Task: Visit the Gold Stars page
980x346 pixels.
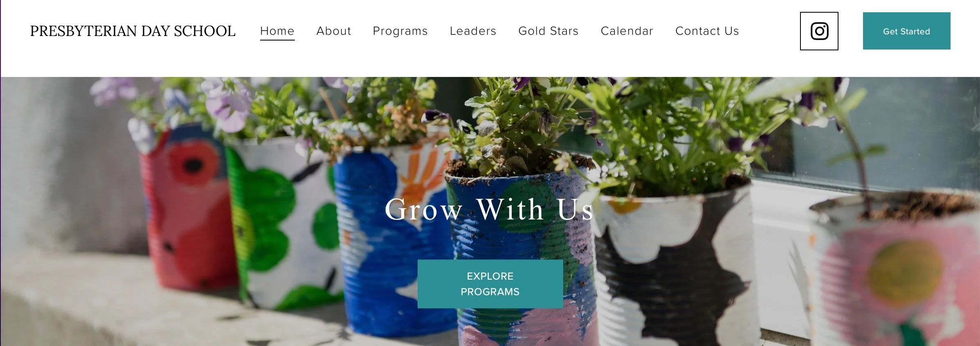Action: [548, 31]
